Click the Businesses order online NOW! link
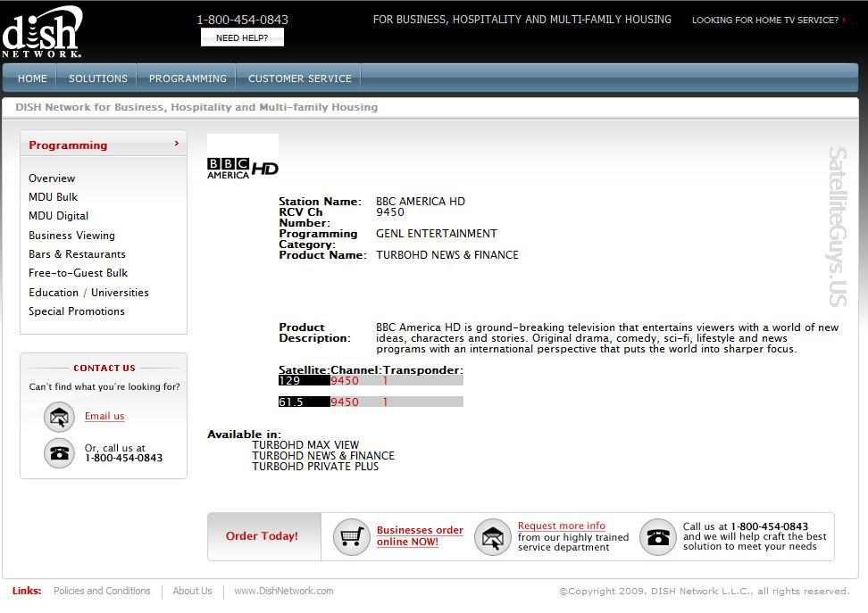868x613 pixels. pos(421,535)
